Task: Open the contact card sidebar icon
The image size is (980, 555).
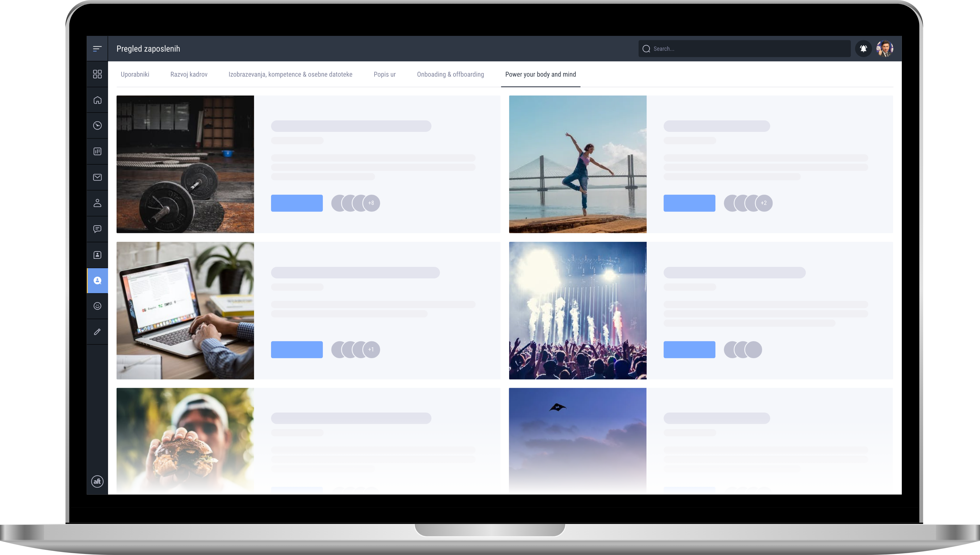Action: click(x=97, y=255)
